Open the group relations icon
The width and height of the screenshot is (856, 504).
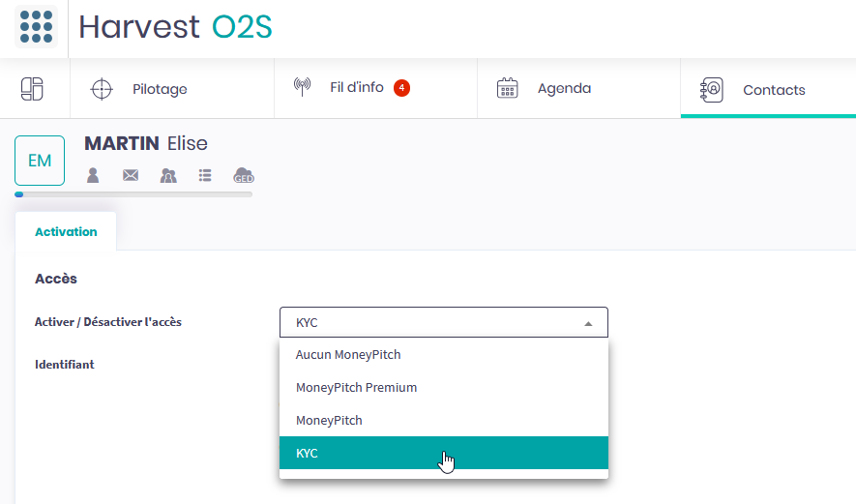click(x=168, y=175)
